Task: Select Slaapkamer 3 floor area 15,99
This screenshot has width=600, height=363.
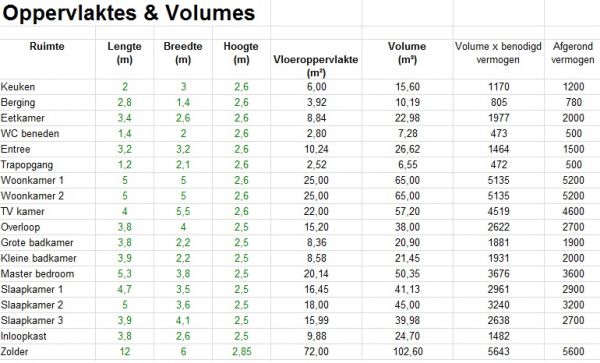Action: pos(316,321)
